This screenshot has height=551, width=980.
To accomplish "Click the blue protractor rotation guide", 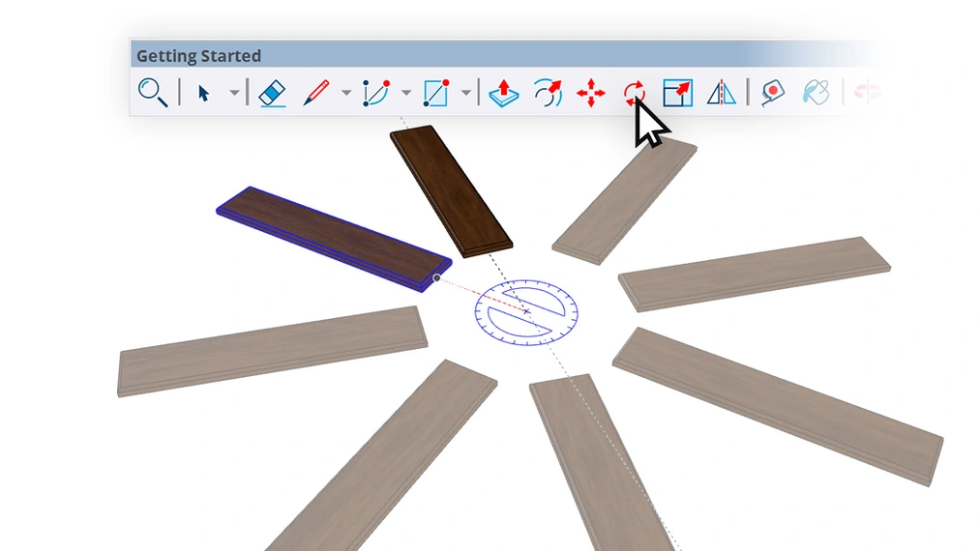I will pyautogui.click(x=526, y=311).
